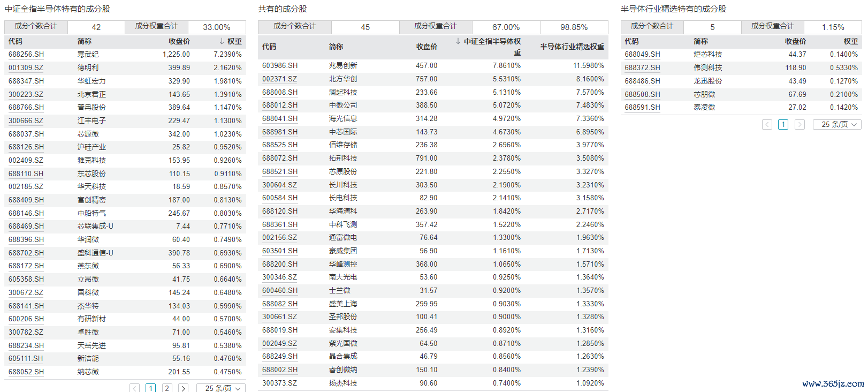Click the 中证全指半导体特有的成分股 section title

(x=57, y=9)
